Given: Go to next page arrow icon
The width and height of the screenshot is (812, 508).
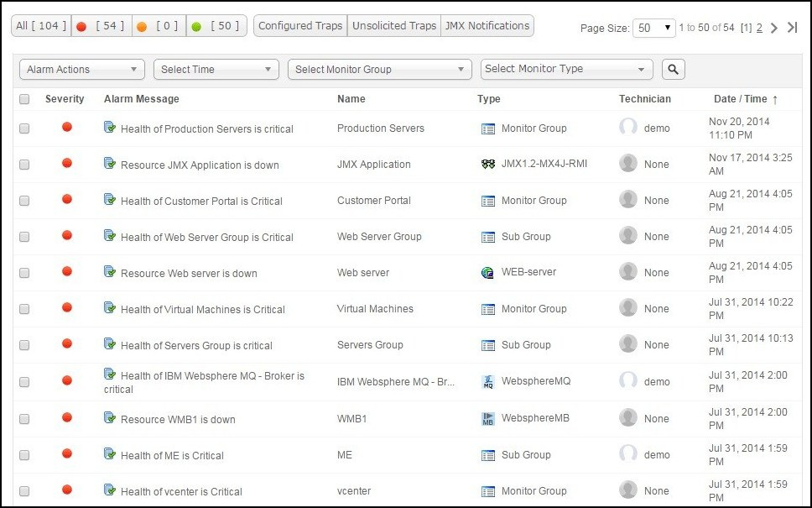Looking at the screenshot, I should tap(773, 28).
